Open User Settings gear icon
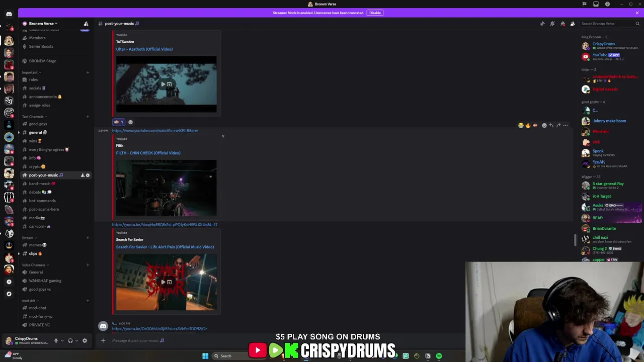The width and height of the screenshot is (644, 362). 85,340
